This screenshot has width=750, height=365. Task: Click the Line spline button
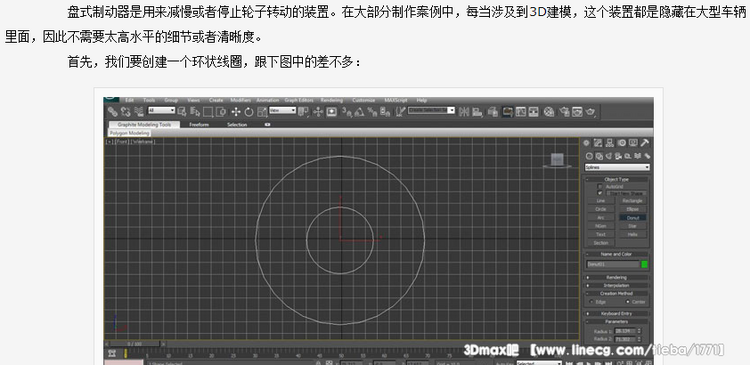point(601,201)
